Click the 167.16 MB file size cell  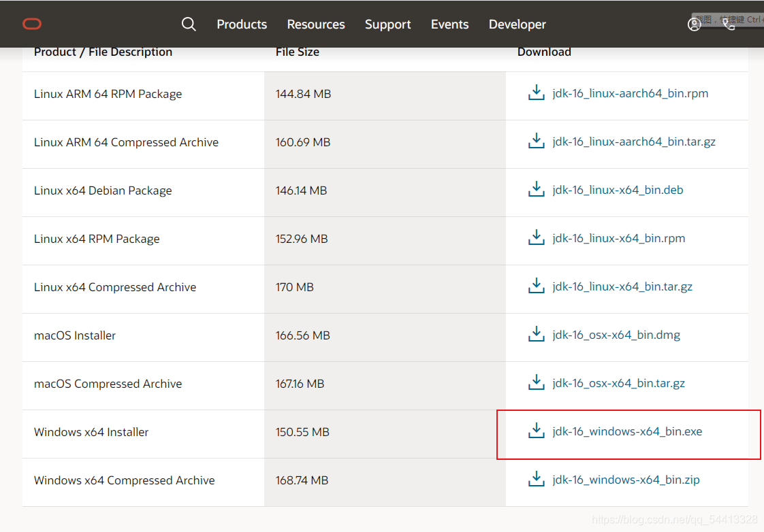point(385,386)
